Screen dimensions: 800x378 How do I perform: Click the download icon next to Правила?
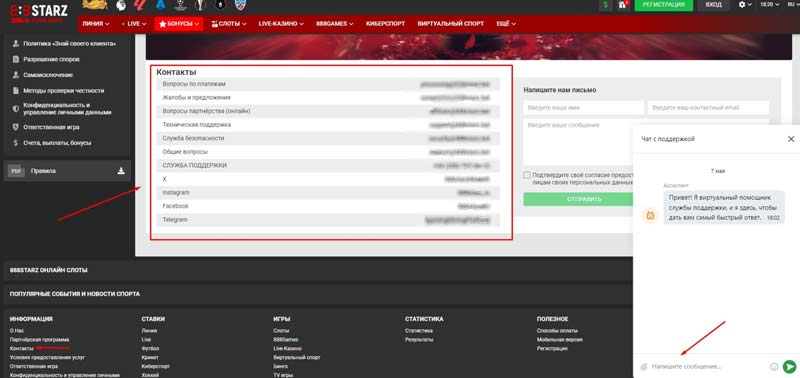pyautogui.click(x=121, y=171)
